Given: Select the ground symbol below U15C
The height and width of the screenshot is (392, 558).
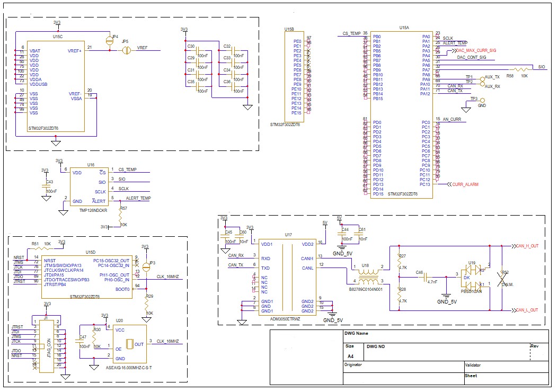Looking at the screenshot, I should 56,143.
